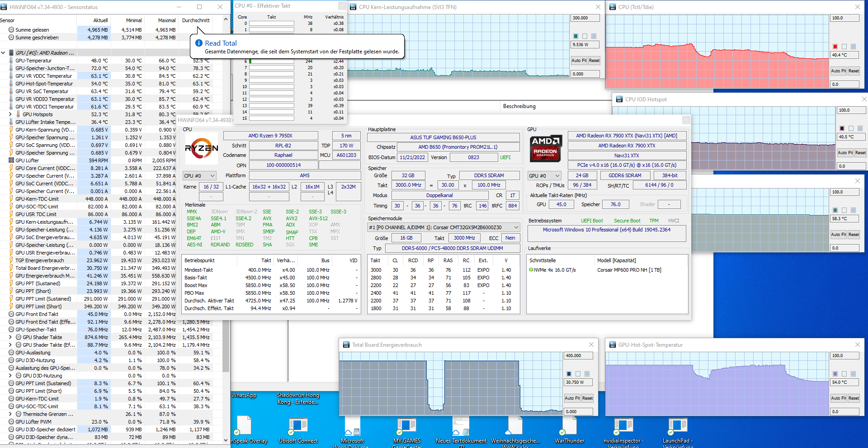Viewport: 868px width, 448px height.
Task: Click the Ryzen CPU logo
Action: pos(202,148)
